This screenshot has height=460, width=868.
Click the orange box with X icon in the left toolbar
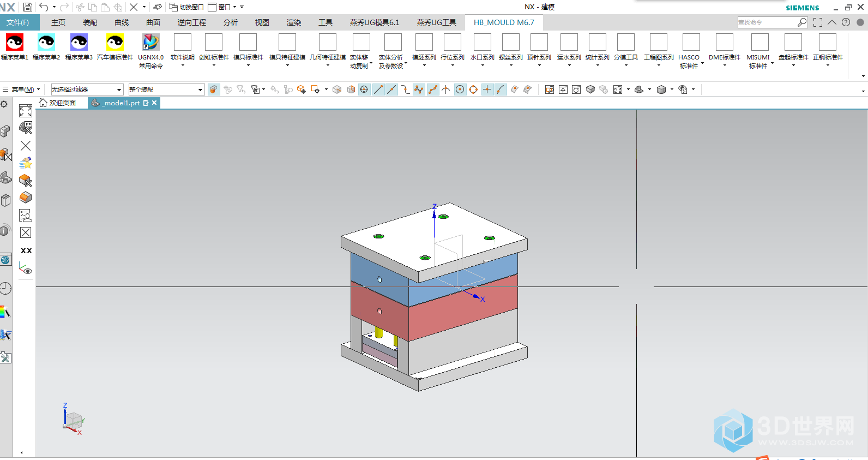tap(26, 180)
